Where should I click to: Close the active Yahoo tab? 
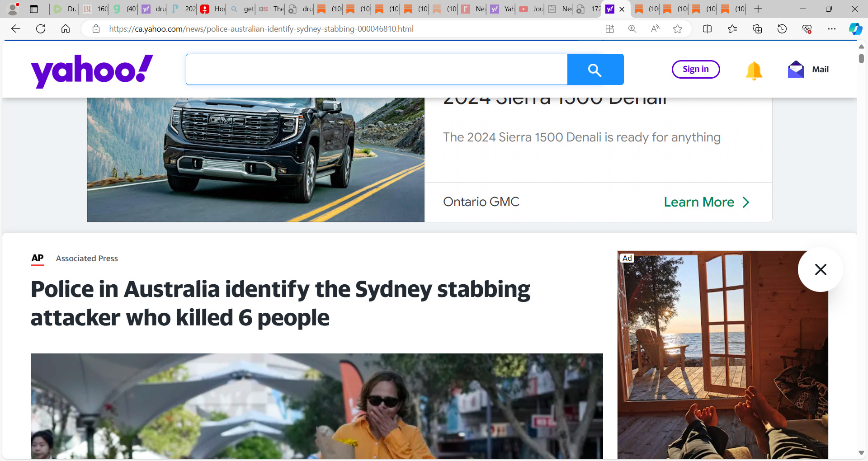click(x=622, y=9)
